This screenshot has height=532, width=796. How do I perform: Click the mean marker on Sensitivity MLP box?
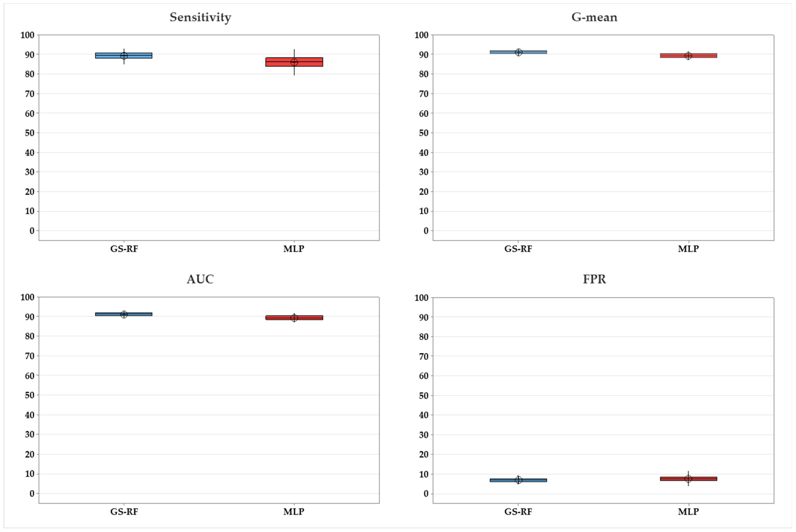[x=294, y=63]
